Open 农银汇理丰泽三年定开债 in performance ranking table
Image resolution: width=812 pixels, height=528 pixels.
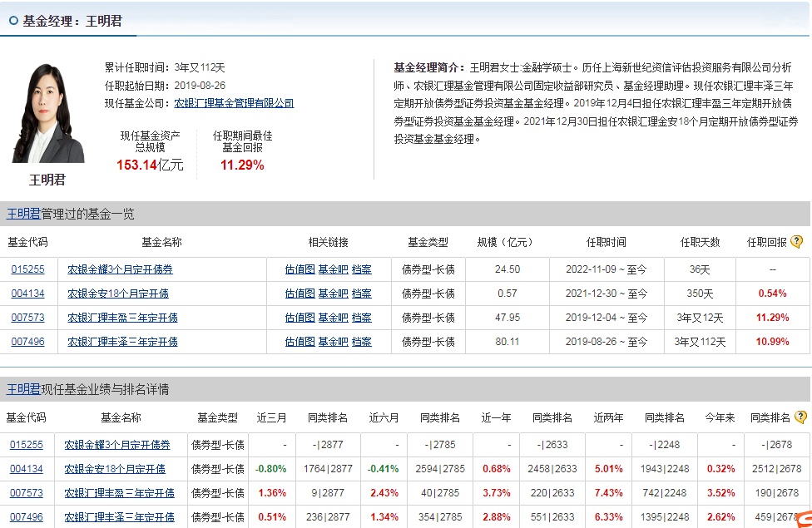(120, 516)
